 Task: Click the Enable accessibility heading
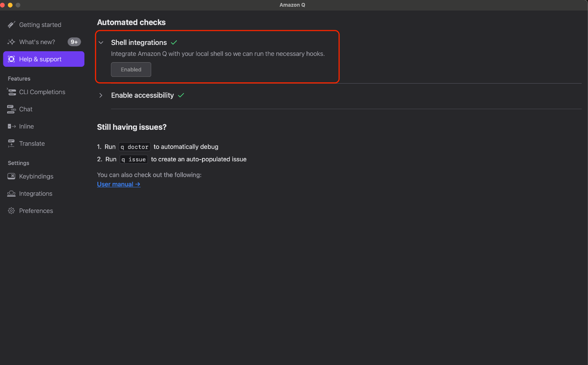click(142, 95)
